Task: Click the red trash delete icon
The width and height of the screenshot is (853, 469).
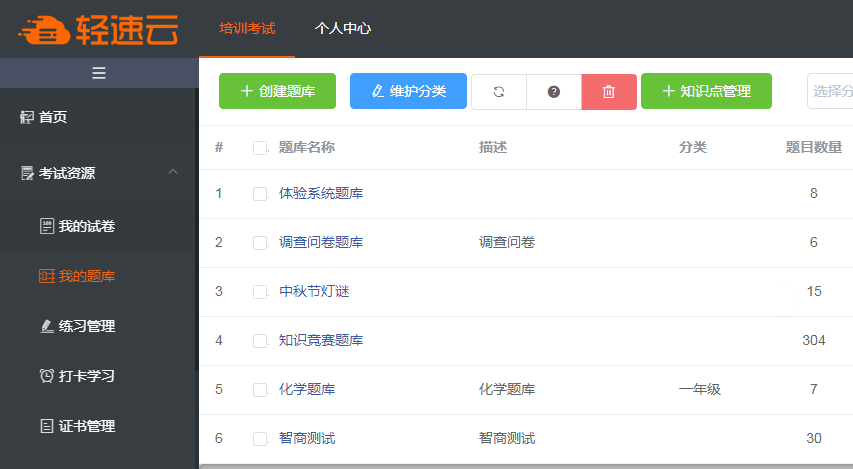Action: coord(609,91)
